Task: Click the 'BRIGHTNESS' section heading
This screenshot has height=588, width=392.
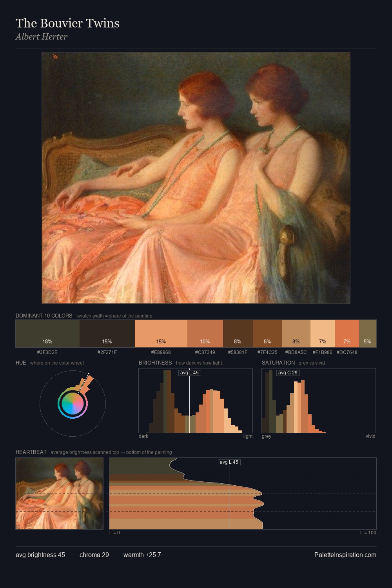Action: click(x=155, y=363)
